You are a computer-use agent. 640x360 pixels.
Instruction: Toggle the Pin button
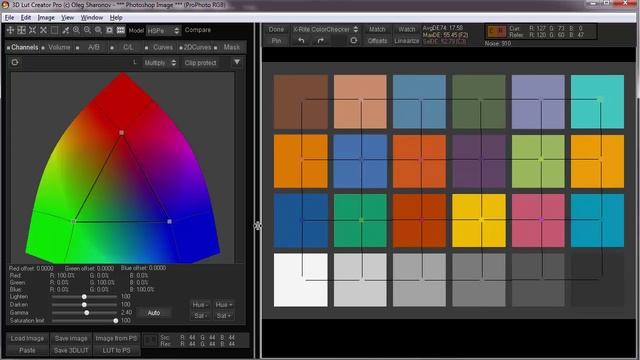(276, 40)
